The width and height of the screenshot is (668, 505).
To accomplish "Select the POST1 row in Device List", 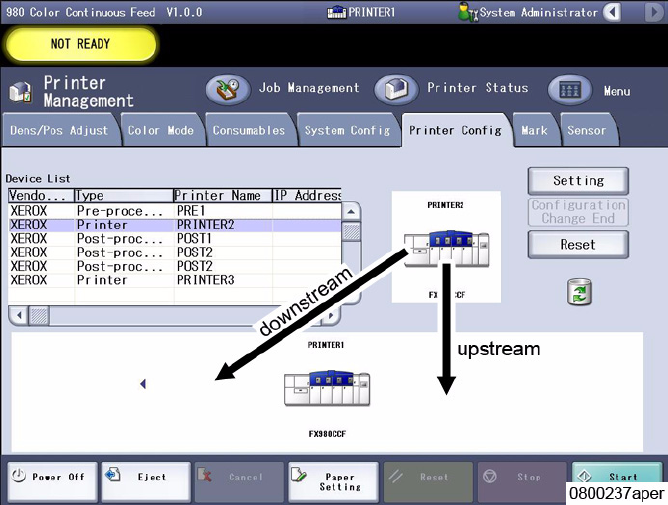I will coord(175,239).
